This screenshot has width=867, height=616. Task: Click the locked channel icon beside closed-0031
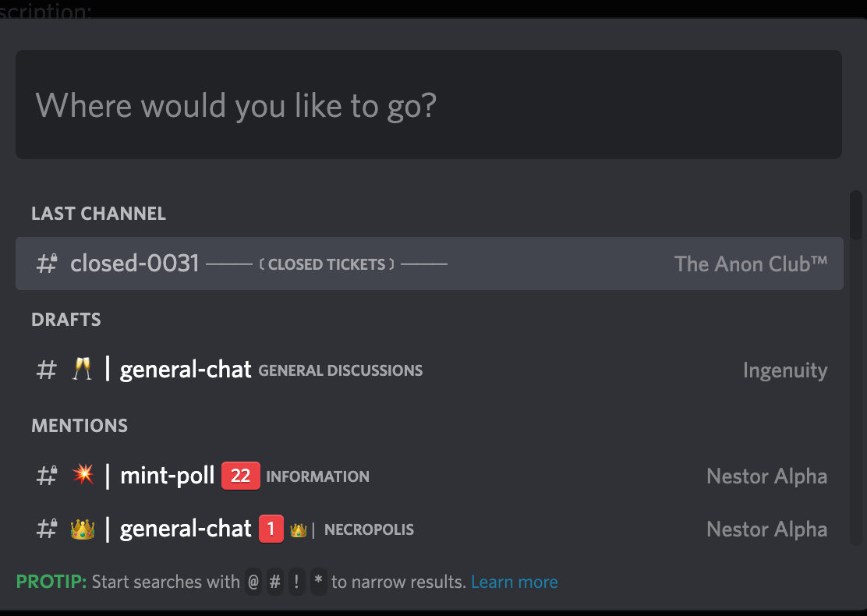tap(47, 264)
